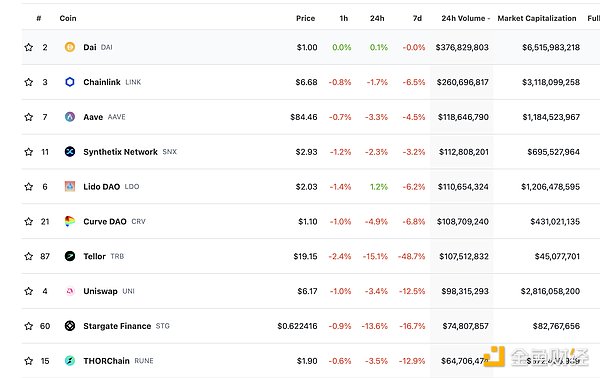Favorite Dai with the star toggle
Image resolution: width=600 pixels, height=378 pixels.
29,47
